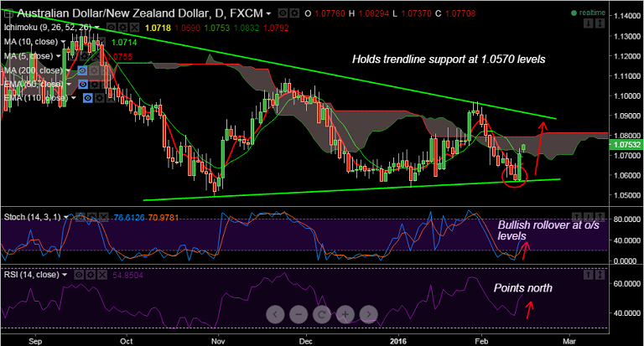Hide the Ichimoku indicator with eye icon
644x346 pixels.
coord(111,28)
